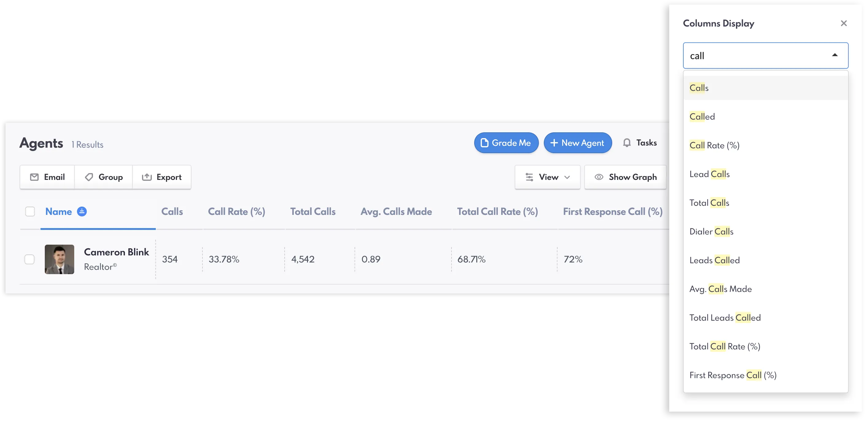
Task: Pick the Total Leads Called option
Action: pos(725,318)
